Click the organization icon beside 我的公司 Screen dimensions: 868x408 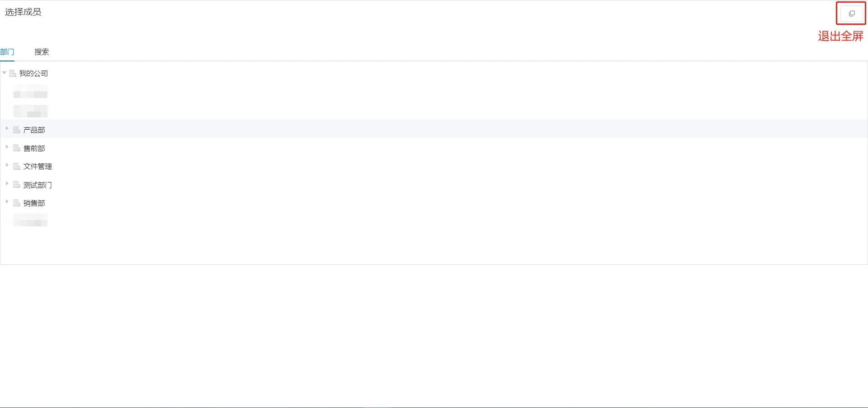coord(13,73)
